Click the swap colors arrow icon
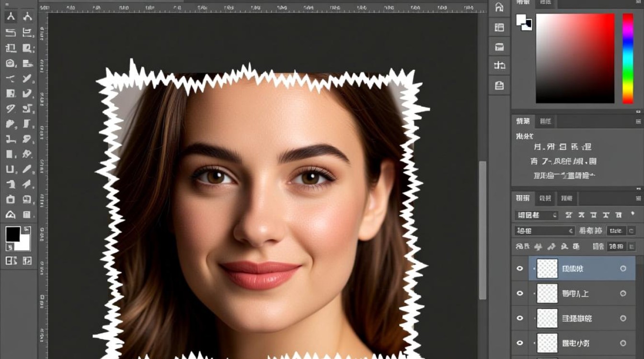Screen dimensions: 644x359 click(x=27, y=230)
